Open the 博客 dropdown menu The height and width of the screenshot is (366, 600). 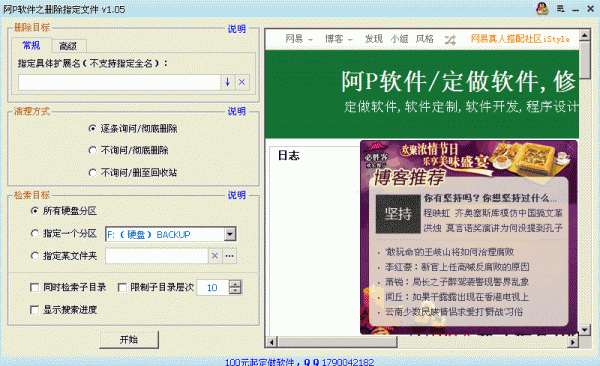339,39
